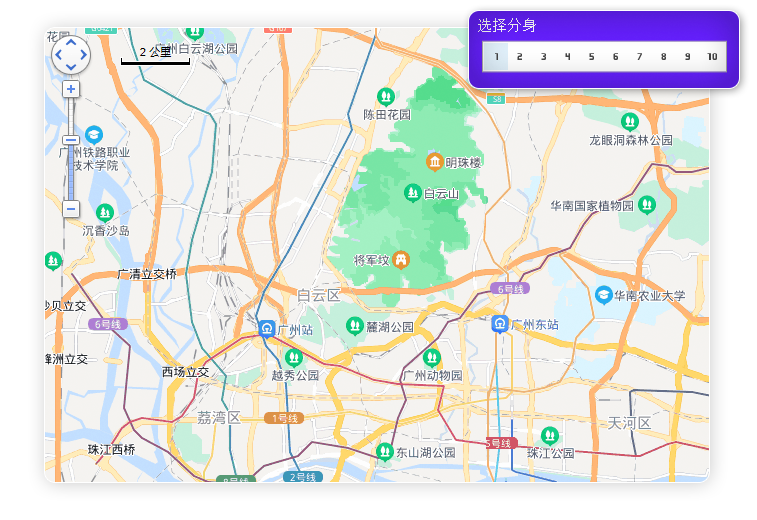Click the 珠江公园 park marker
This screenshot has height=520, width=757.
click(550, 436)
